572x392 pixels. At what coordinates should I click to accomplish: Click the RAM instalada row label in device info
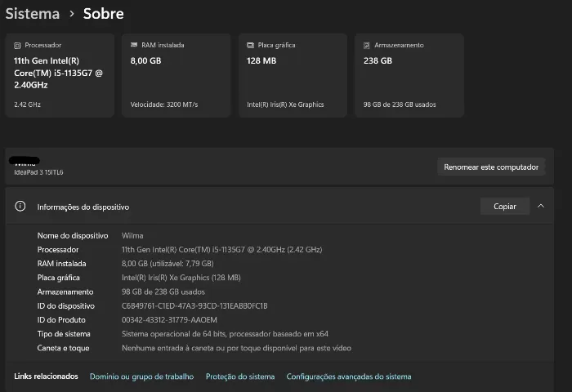point(61,264)
